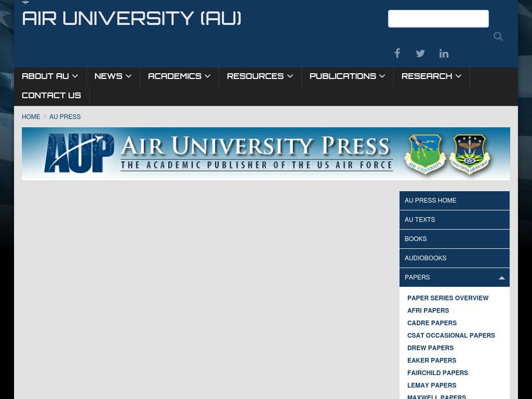This screenshot has height=399, width=532.
Task: Click the AUP logo in banner
Action: (78, 153)
